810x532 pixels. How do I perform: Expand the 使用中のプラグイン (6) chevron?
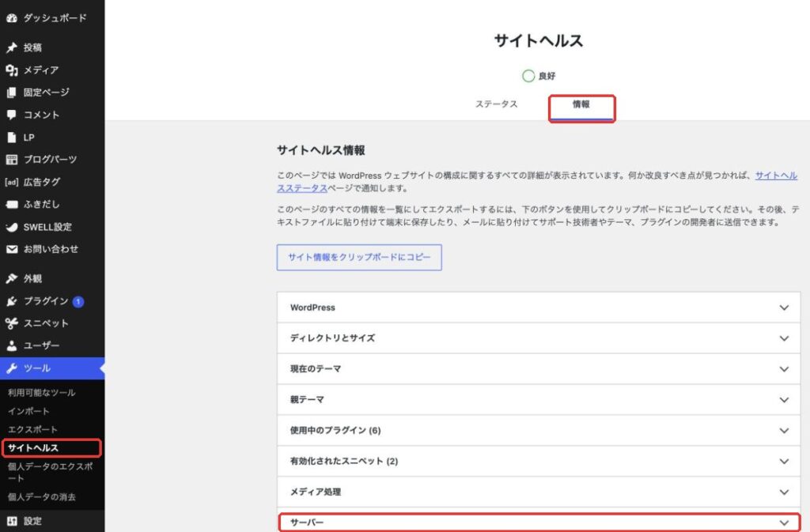tap(784, 430)
